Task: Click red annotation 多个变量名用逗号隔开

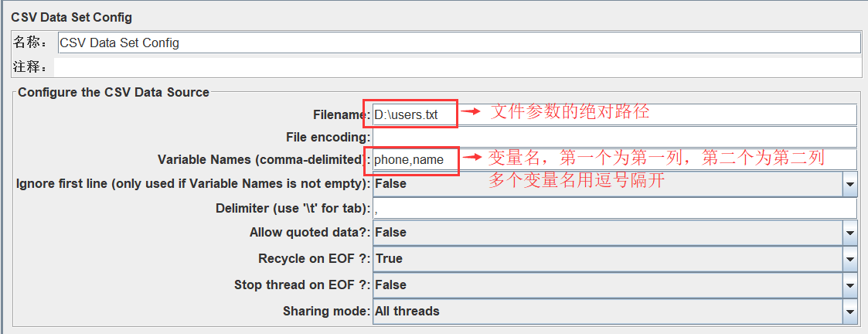Action: pyautogui.click(x=577, y=181)
